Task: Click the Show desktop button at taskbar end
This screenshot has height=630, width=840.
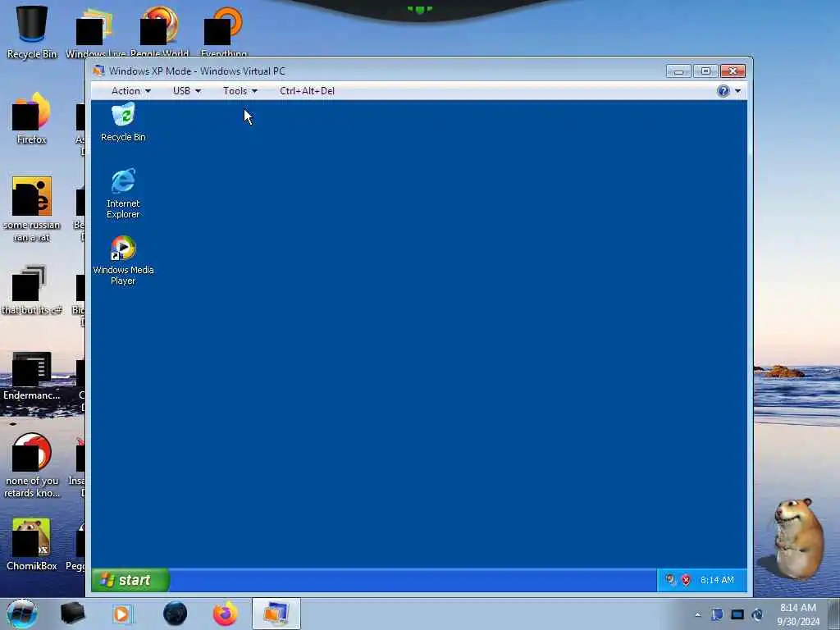Action: (x=836, y=614)
